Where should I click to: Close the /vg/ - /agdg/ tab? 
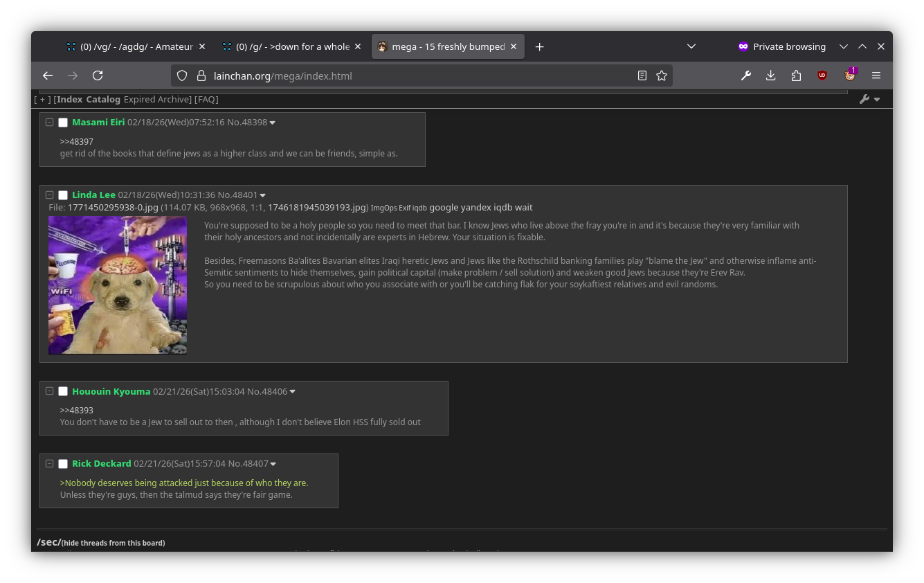coord(202,46)
